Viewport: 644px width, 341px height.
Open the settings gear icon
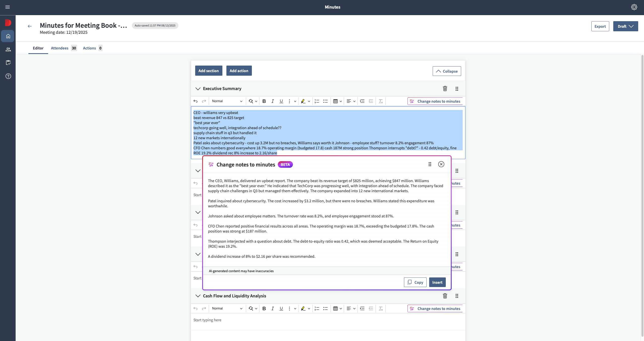(634, 7)
